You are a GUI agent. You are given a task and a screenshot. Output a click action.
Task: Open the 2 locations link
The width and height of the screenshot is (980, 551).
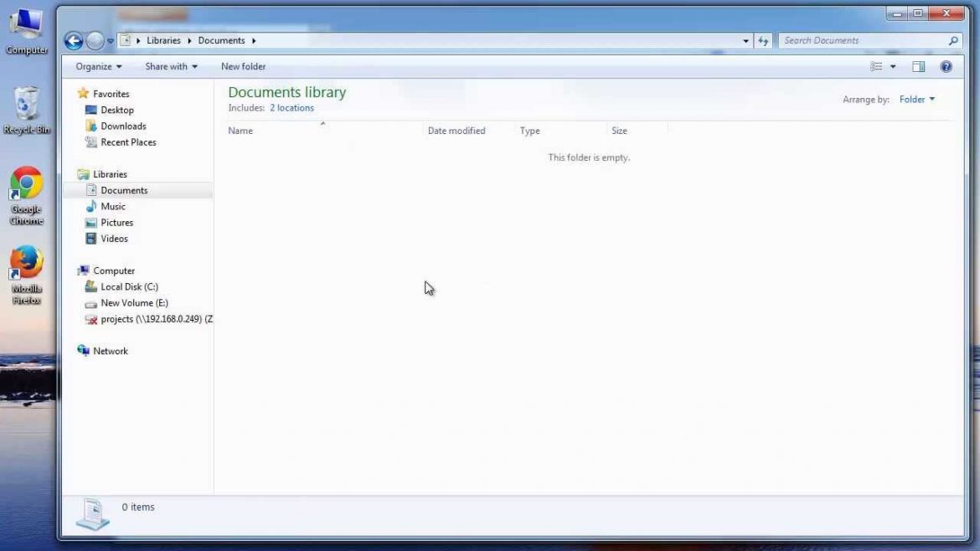291,108
